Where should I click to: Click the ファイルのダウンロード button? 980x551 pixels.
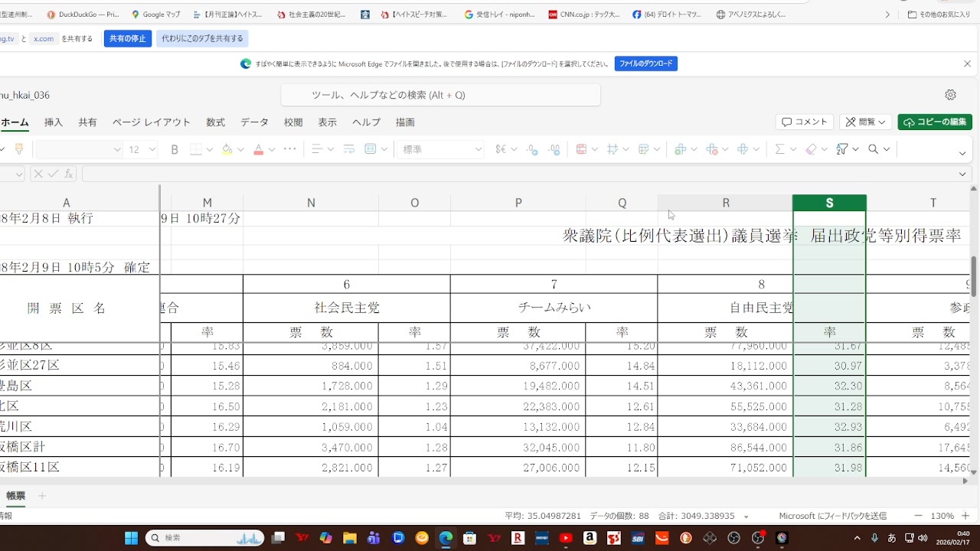(x=646, y=64)
